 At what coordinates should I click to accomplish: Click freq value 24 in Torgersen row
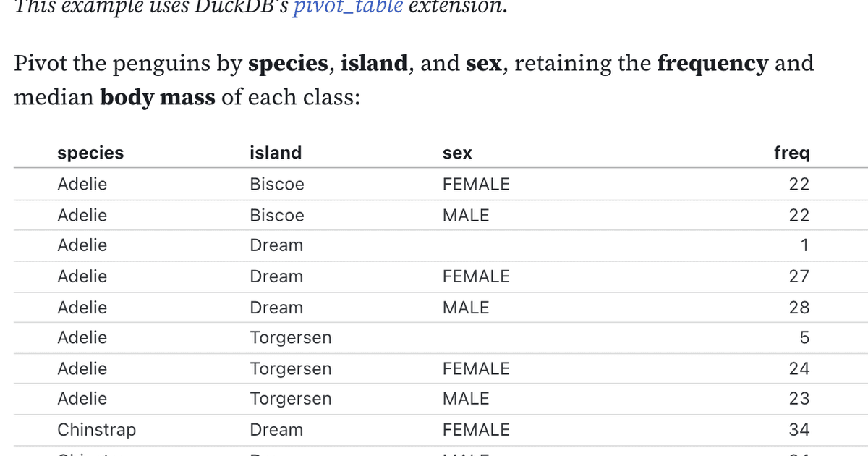point(799,369)
